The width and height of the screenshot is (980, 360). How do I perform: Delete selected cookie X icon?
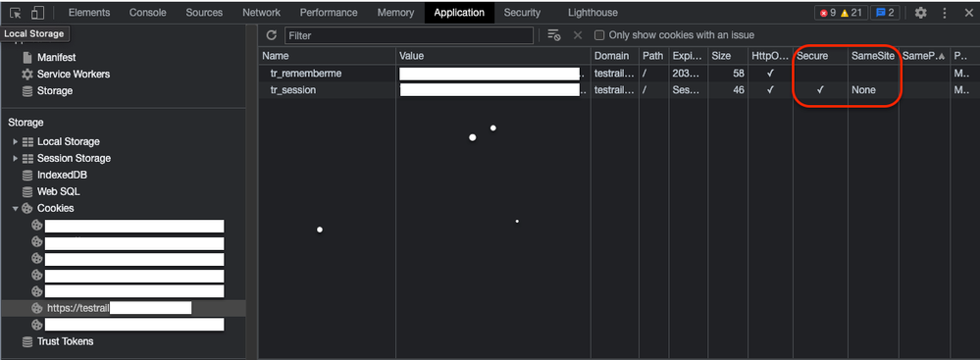click(578, 35)
